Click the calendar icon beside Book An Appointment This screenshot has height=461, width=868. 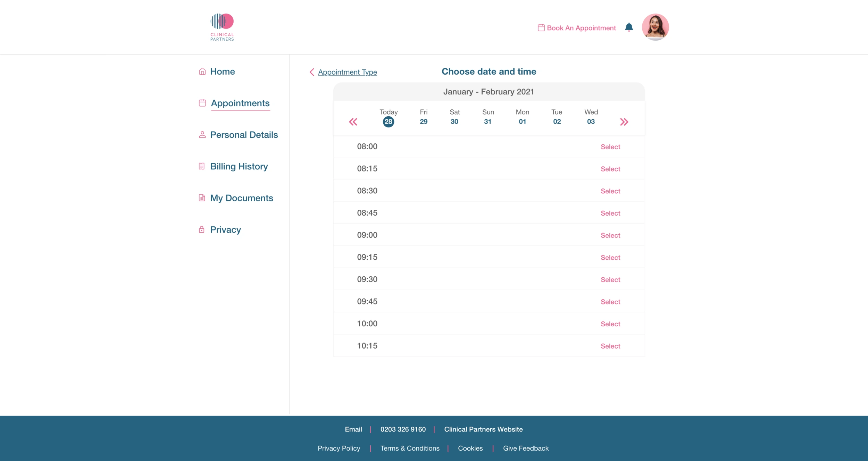point(541,28)
